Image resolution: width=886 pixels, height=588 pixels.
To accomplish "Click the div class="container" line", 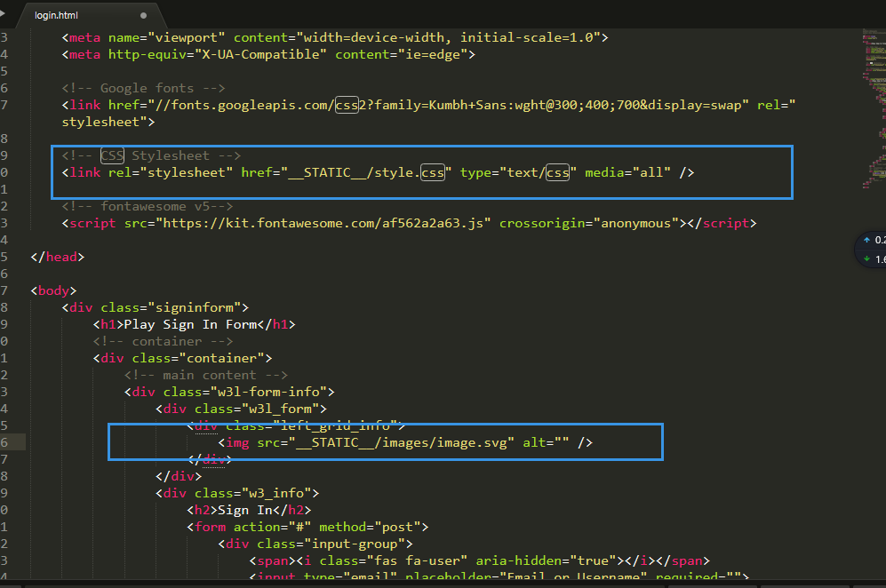I will click(182, 359).
